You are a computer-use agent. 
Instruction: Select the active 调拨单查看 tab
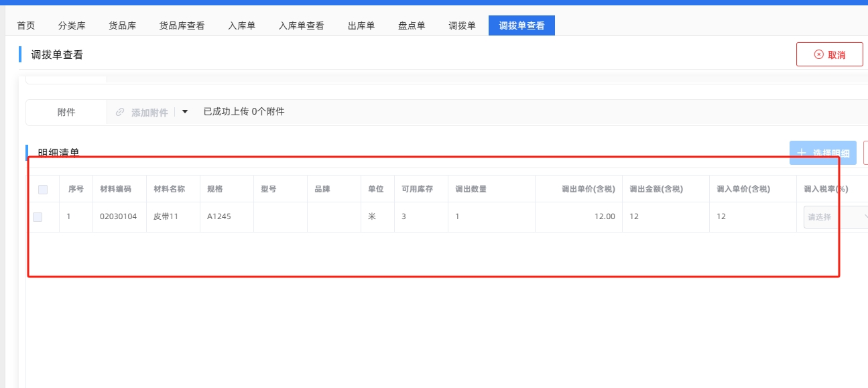521,26
